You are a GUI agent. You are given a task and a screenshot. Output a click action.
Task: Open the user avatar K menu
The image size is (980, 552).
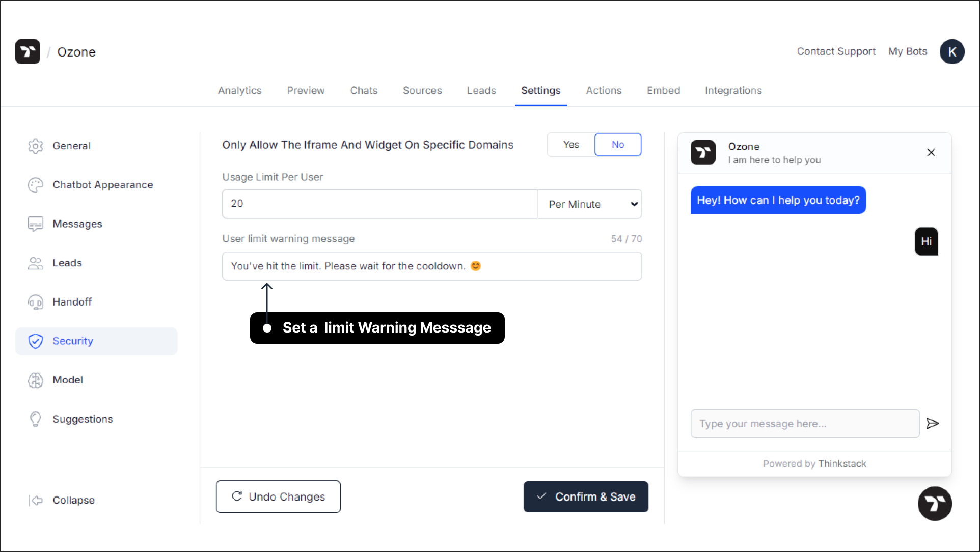[x=952, y=51]
